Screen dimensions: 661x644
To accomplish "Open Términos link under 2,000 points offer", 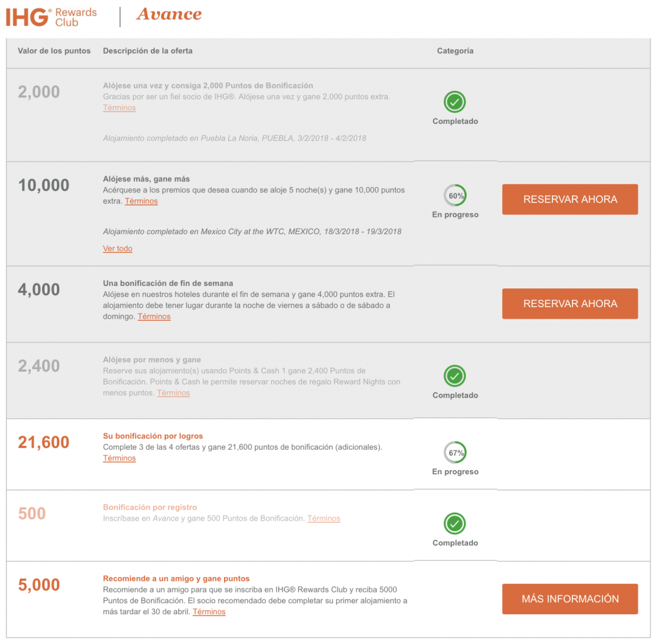I will click(119, 108).
